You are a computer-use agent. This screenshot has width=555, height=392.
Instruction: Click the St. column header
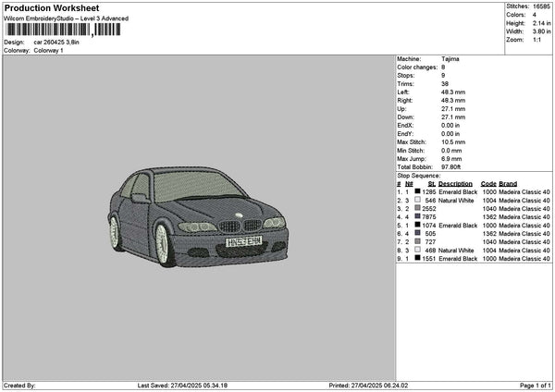[431, 183]
